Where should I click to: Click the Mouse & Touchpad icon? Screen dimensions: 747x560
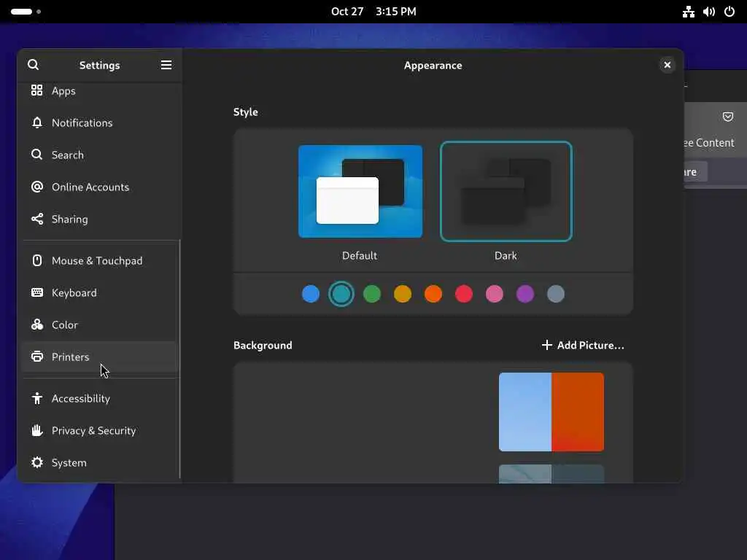click(x=36, y=260)
